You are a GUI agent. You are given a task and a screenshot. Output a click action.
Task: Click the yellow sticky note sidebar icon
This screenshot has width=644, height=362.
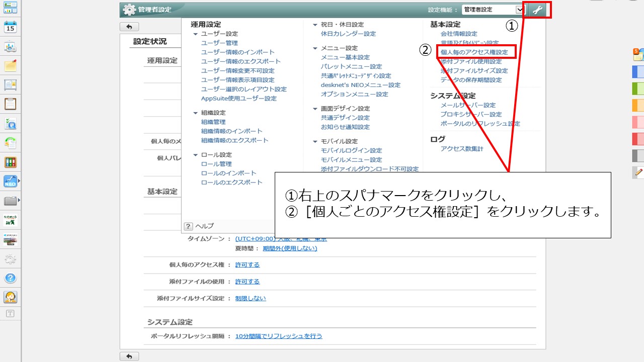(x=11, y=66)
